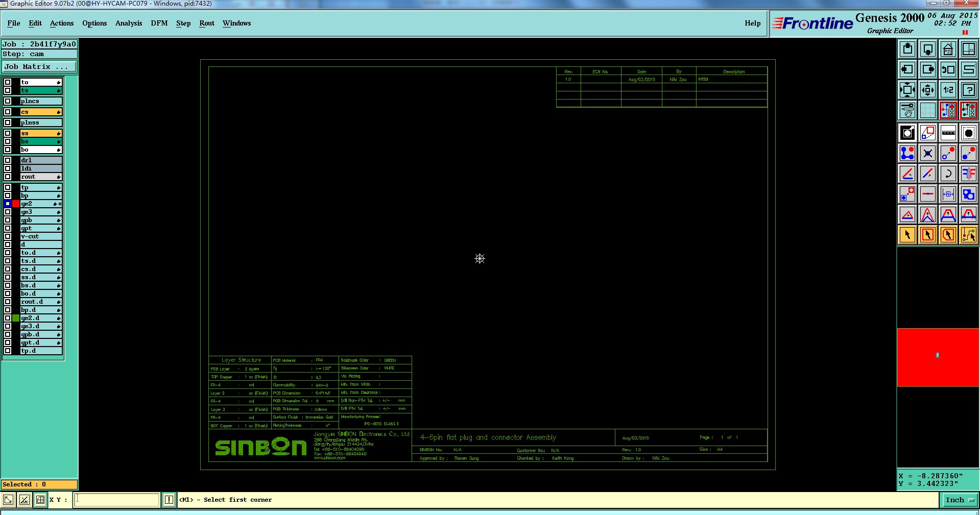Click the pan down icon
This screenshot has width=980, height=515.
927,49
